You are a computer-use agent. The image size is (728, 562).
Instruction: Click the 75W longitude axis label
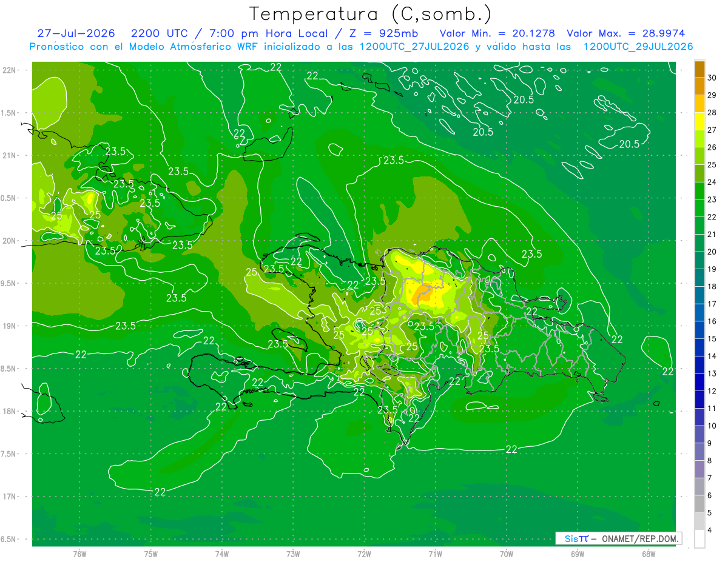(x=151, y=554)
